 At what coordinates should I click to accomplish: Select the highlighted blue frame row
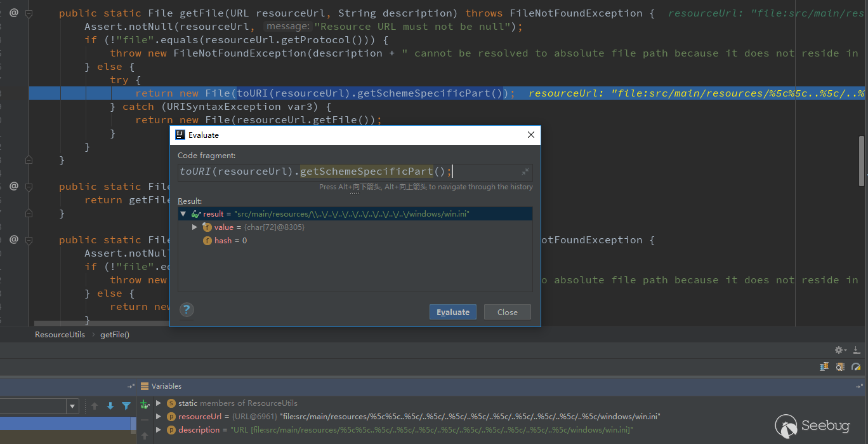coord(66,424)
